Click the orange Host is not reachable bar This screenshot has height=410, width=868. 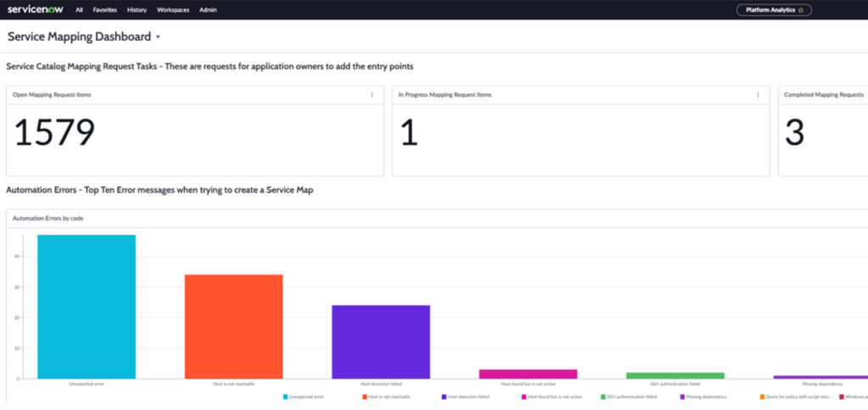pyautogui.click(x=233, y=326)
